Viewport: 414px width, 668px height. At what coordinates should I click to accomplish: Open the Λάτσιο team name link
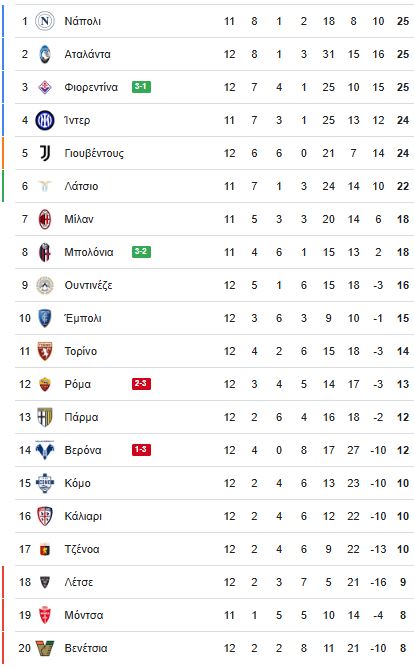(81, 186)
